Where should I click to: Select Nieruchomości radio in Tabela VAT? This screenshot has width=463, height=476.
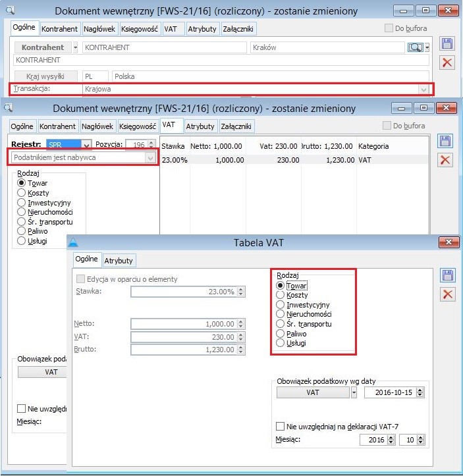tap(280, 314)
